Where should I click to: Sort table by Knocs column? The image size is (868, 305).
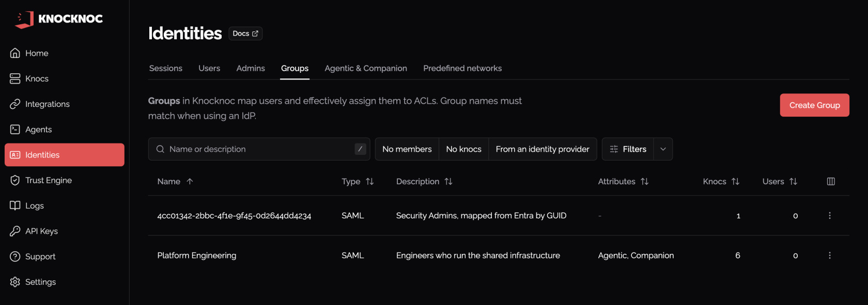coord(721,181)
